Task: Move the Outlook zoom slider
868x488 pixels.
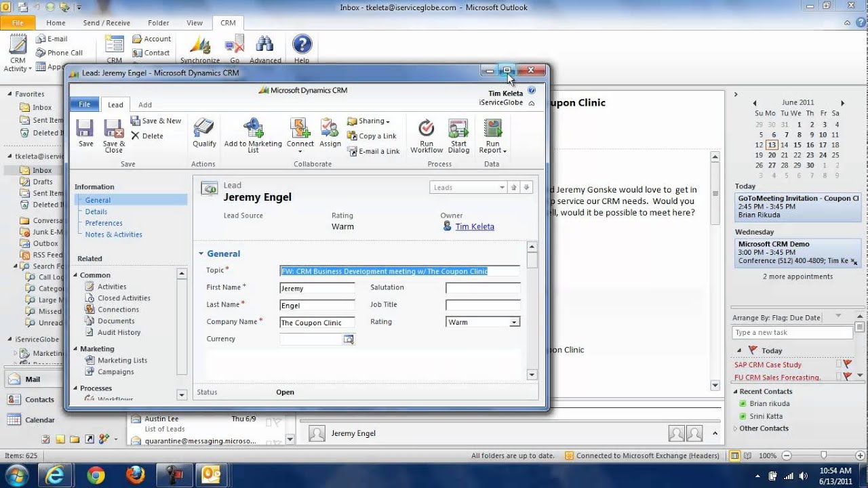Action: (824, 456)
